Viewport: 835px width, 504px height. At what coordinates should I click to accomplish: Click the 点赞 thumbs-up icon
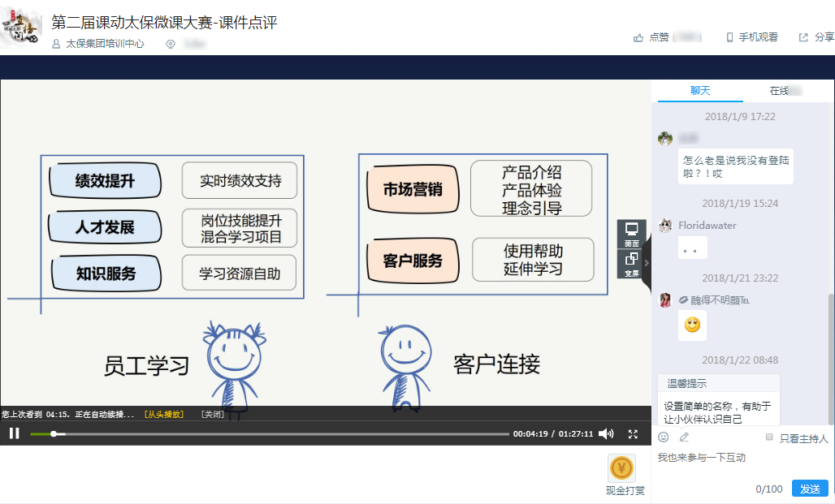[x=638, y=37]
